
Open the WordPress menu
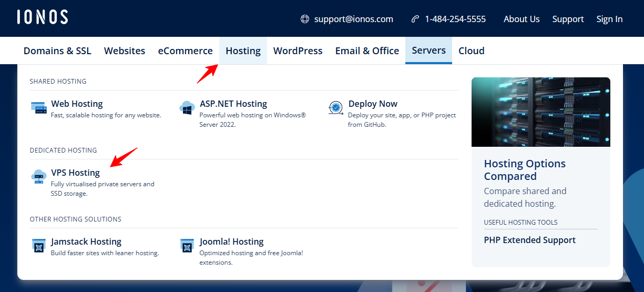coord(298,51)
